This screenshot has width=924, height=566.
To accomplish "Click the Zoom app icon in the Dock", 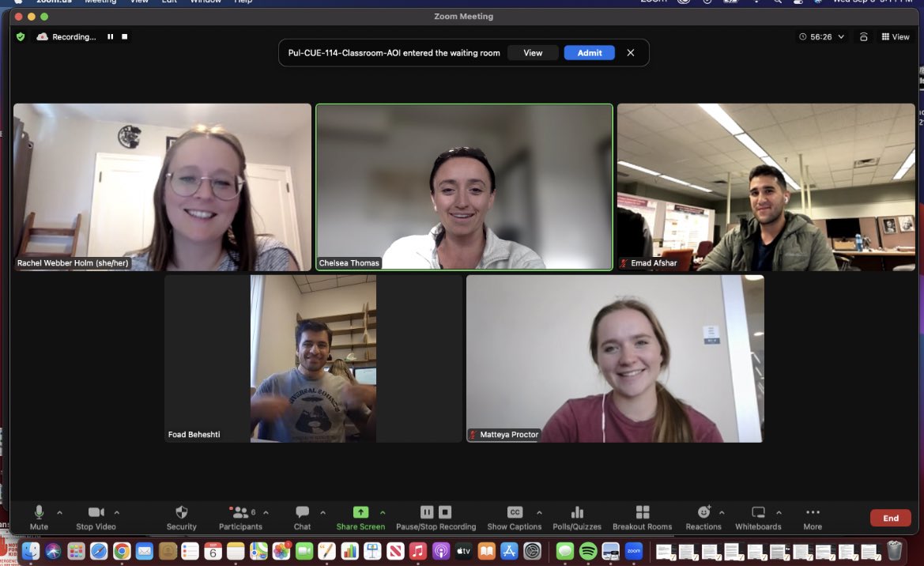I will (634, 551).
